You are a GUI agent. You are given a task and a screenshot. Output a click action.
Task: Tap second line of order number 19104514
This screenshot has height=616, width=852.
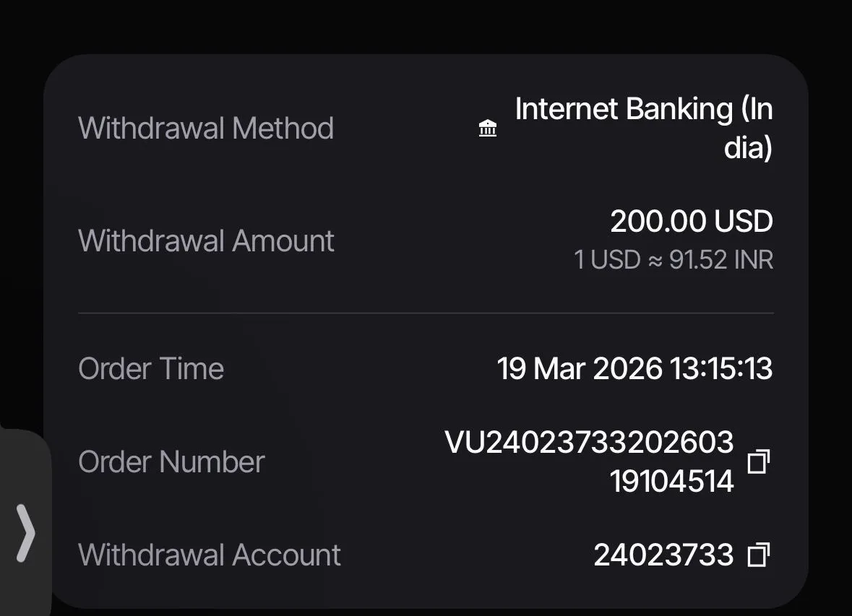tap(671, 481)
